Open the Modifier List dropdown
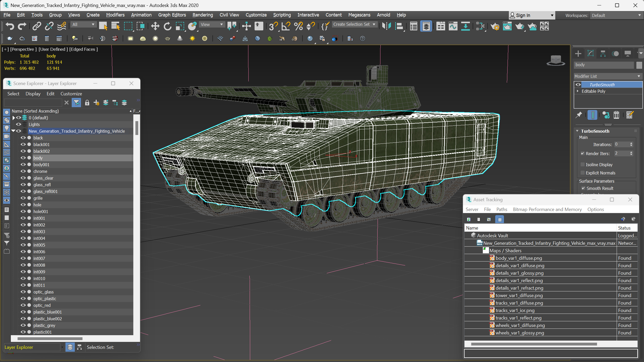Viewport: 644px width, 362px height. click(608, 76)
